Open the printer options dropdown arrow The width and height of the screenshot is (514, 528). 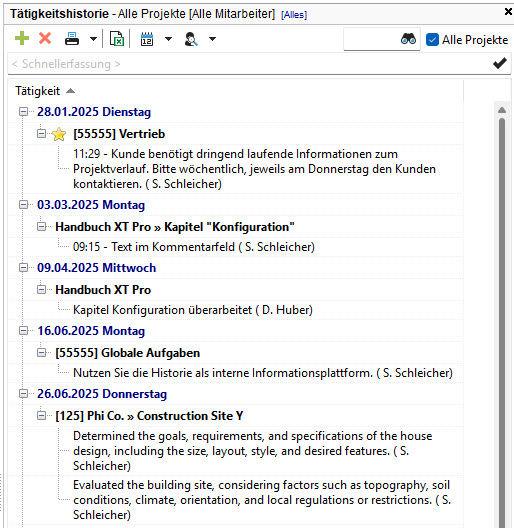tap(94, 39)
